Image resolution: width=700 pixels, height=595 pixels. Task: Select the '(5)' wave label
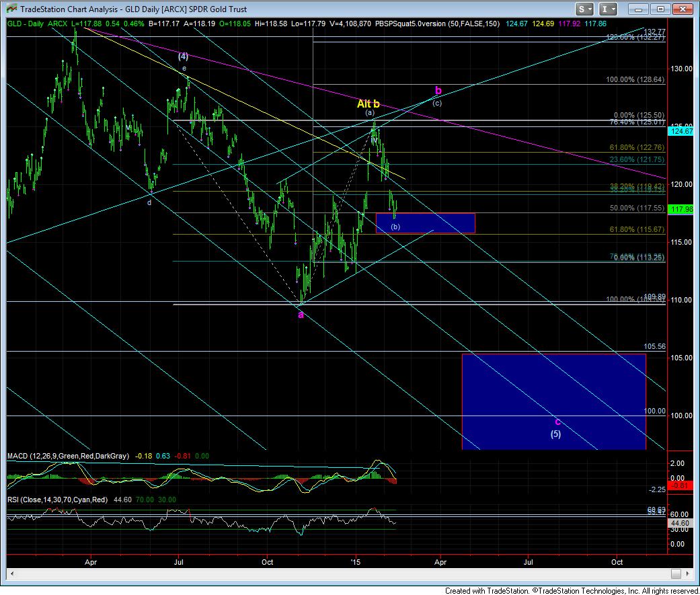coord(555,434)
